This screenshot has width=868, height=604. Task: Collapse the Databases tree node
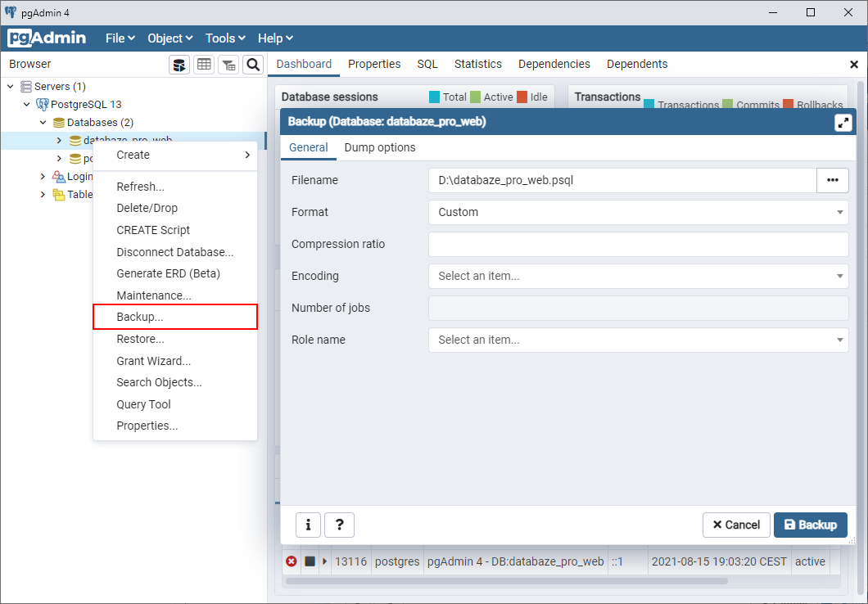[x=43, y=122]
